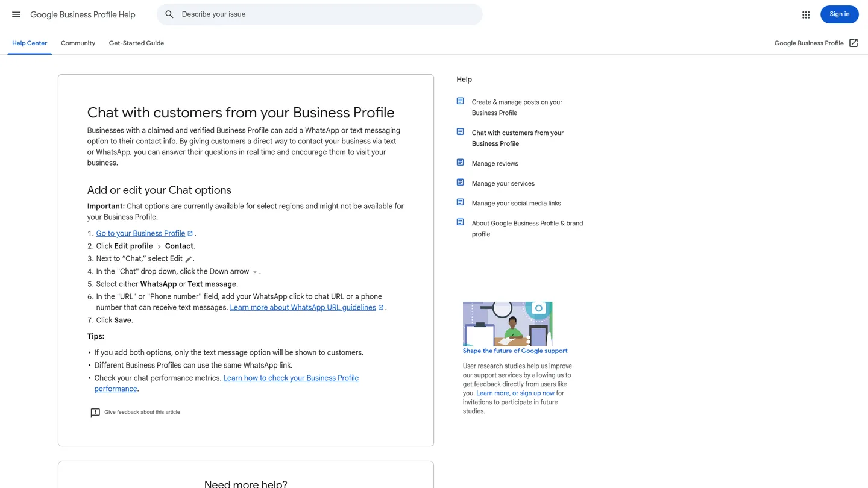Click external-link icon after 'WhatsApp URL guidelines'

point(381,307)
